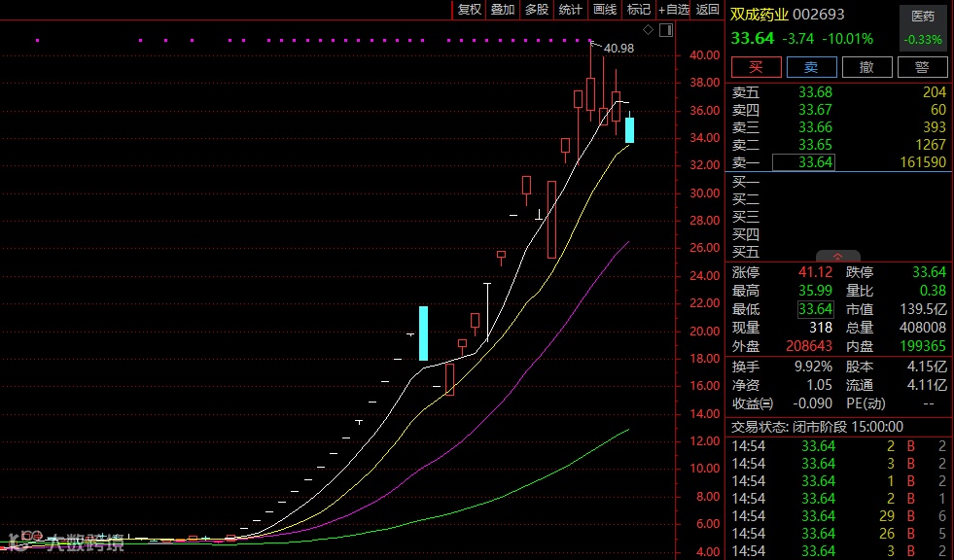Image resolution: width=954 pixels, height=560 pixels.
Task: Click the latest cyan candlestick
Action: tap(630, 130)
